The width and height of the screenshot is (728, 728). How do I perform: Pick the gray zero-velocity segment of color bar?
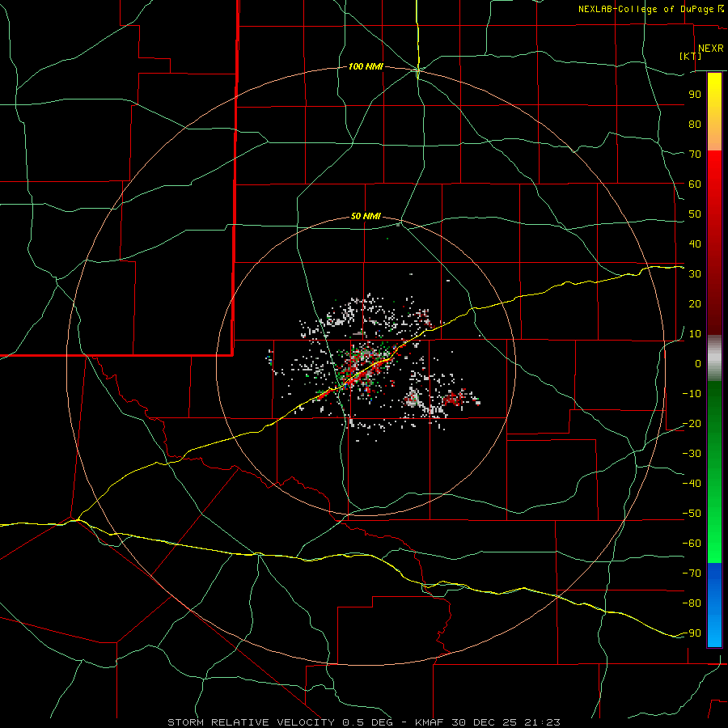pyautogui.click(x=714, y=358)
